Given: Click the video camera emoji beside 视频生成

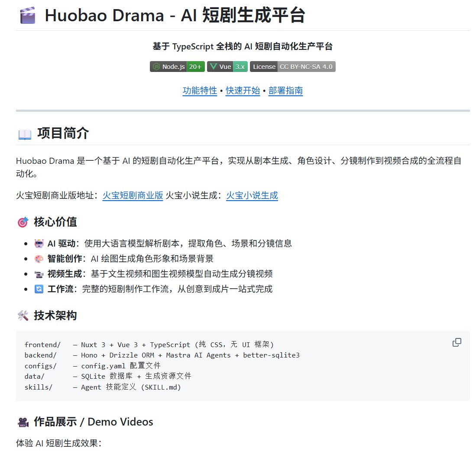Looking at the screenshot, I should [x=39, y=274].
